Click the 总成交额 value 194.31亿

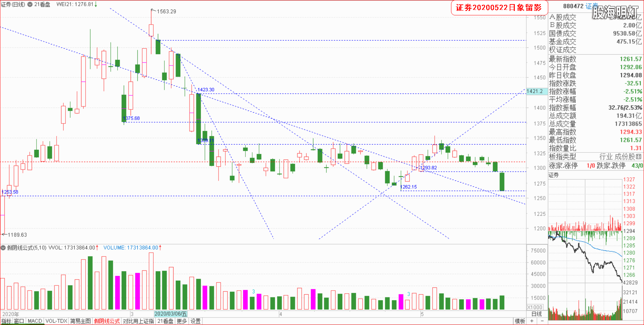(629, 116)
